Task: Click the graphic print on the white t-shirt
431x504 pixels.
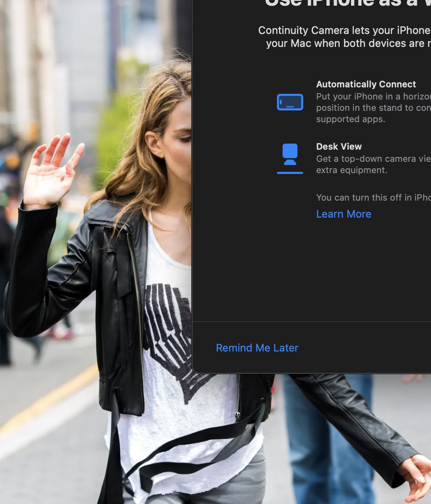Action: point(170,332)
